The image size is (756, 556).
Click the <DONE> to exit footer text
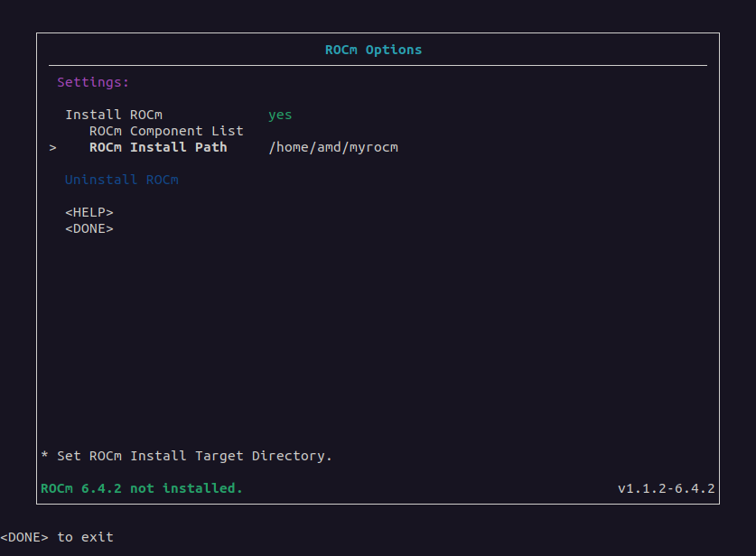click(x=57, y=537)
